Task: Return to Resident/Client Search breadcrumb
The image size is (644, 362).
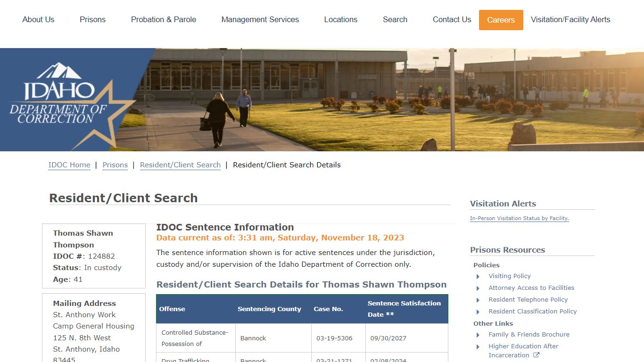Action: tap(180, 165)
